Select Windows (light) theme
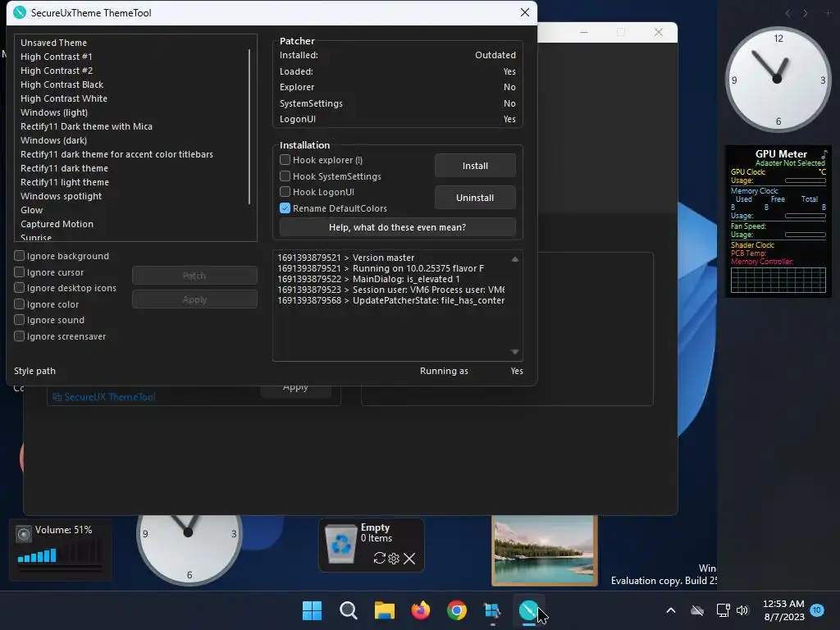Image resolution: width=840 pixels, height=630 pixels. (x=53, y=112)
